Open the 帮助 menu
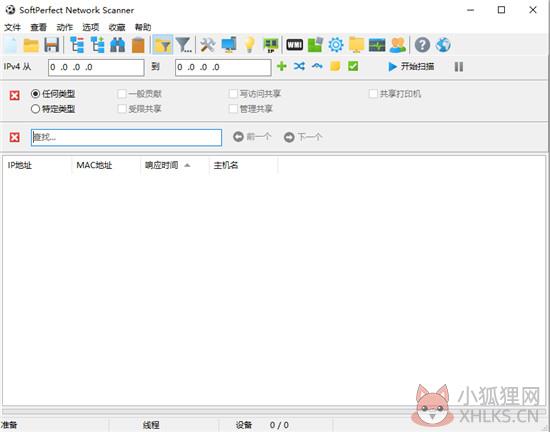 [x=143, y=27]
